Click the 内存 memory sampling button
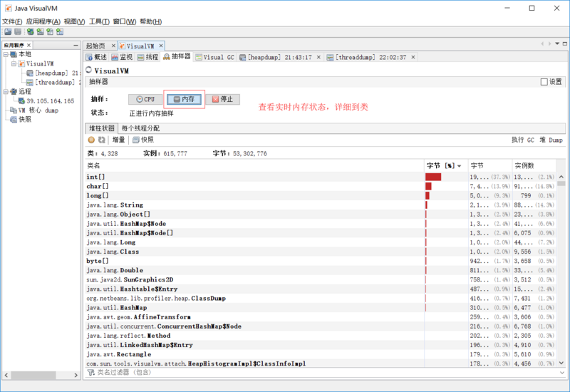570x392 pixels. pos(184,99)
